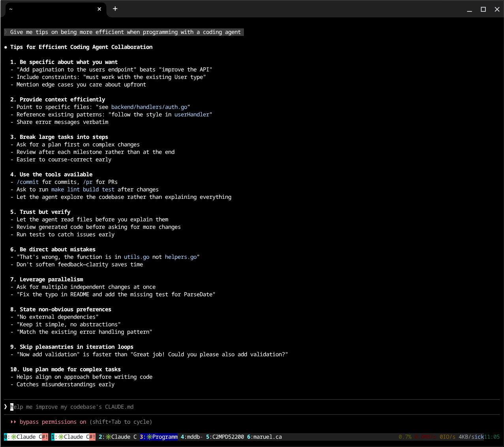Viewport: 504px width, 447px height.
Task: Minimize the terminal window
Action: (x=469, y=9)
